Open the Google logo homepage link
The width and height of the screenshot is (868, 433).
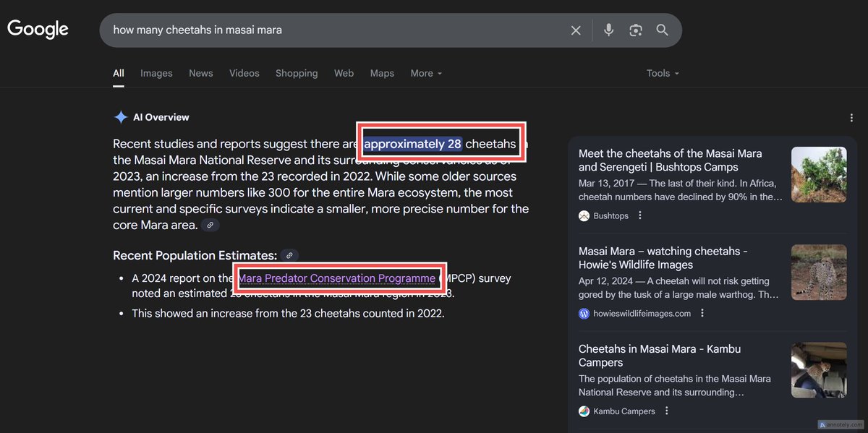[x=38, y=30]
